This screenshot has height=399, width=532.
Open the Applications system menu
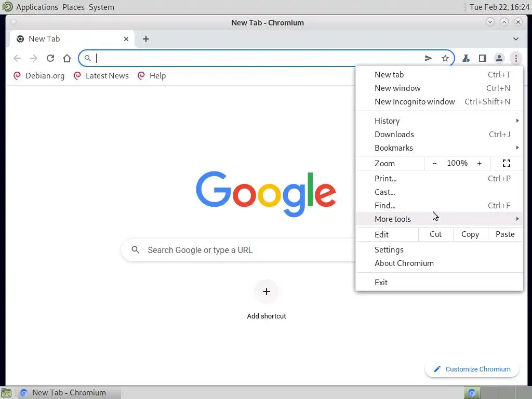(37, 7)
